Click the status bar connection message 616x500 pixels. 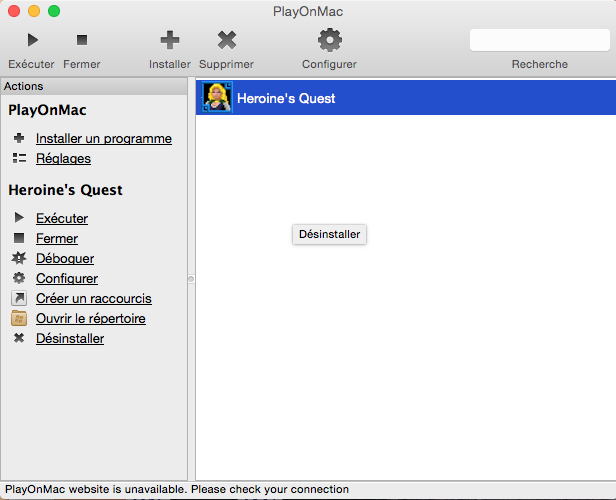pos(177,489)
